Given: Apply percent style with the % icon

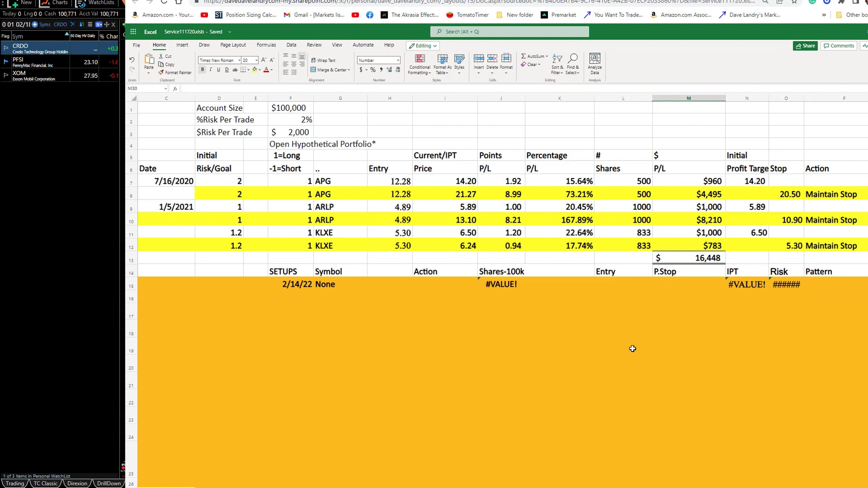Looking at the screenshot, I should [x=373, y=70].
